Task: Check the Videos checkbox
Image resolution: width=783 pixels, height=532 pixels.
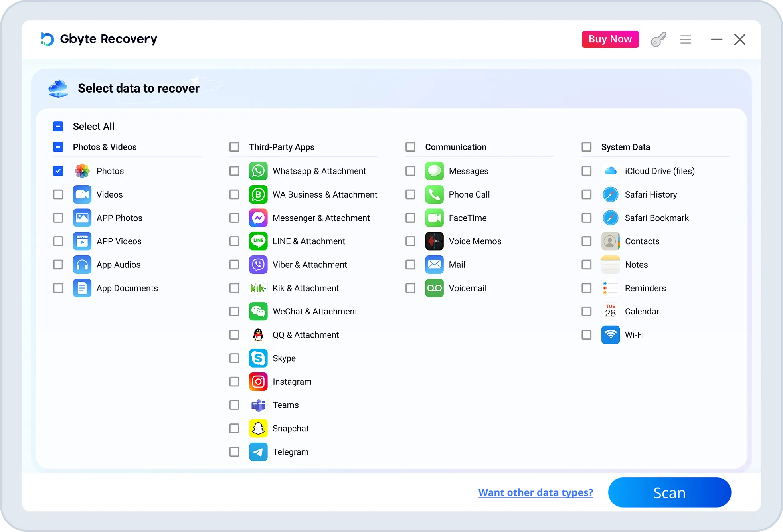Action: pos(58,194)
